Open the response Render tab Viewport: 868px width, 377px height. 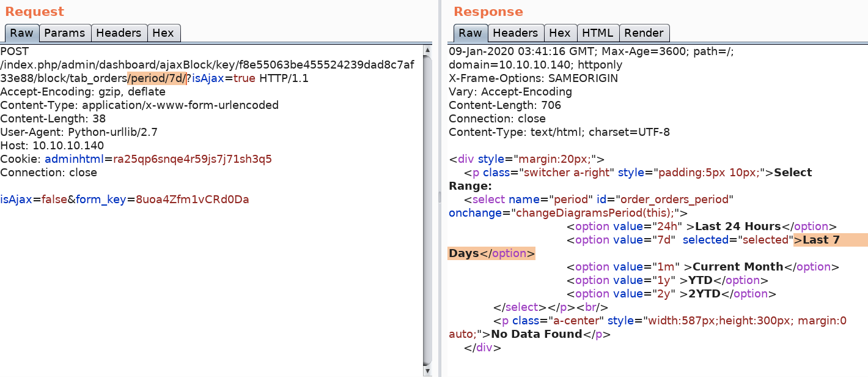tap(644, 33)
